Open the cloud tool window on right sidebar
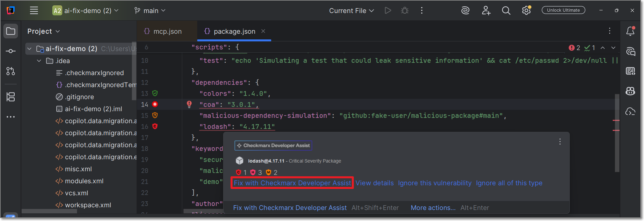Image resolution: width=644 pixels, height=221 pixels. [630, 112]
